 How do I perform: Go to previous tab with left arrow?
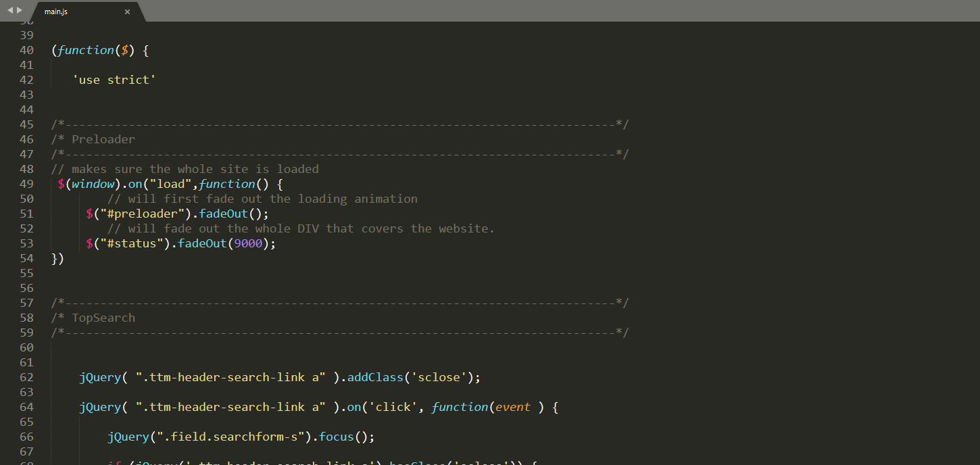[10, 11]
